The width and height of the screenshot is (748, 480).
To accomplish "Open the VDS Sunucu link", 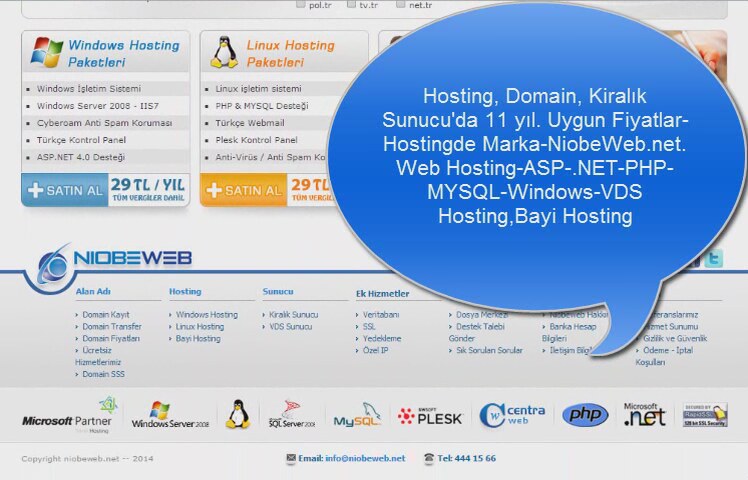I will tap(291, 327).
